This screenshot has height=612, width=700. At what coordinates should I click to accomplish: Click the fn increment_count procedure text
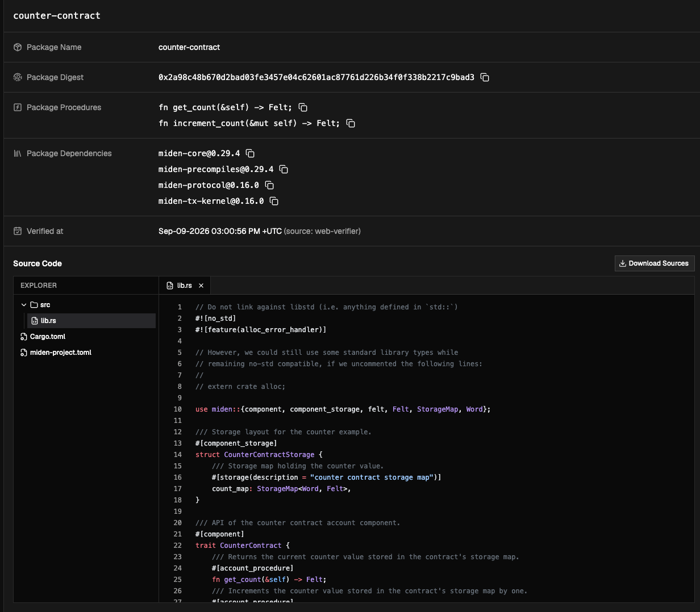[x=249, y=123]
